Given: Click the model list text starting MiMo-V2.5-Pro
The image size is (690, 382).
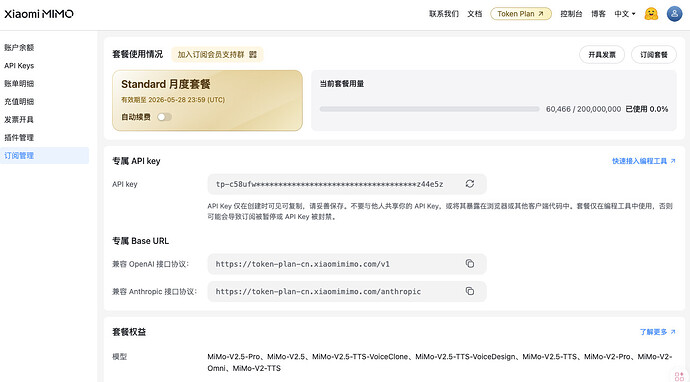Looking at the screenshot, I should [440, 362].
